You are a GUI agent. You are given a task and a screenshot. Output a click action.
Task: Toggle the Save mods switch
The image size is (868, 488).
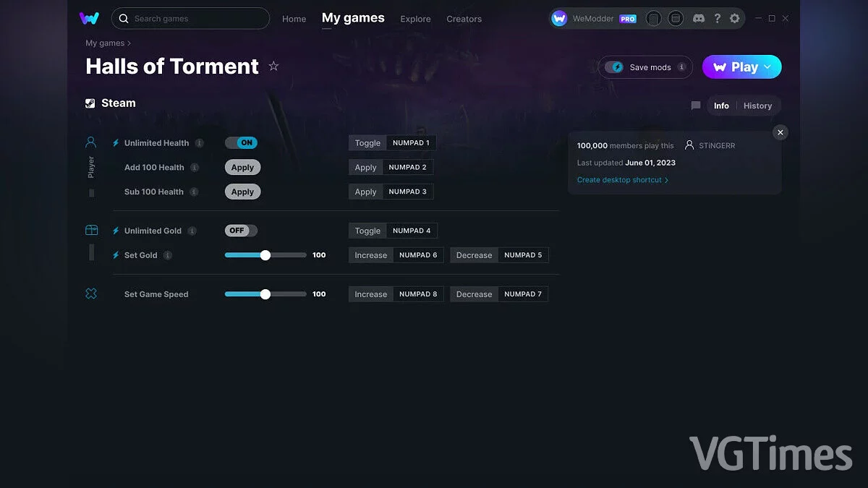615,67
